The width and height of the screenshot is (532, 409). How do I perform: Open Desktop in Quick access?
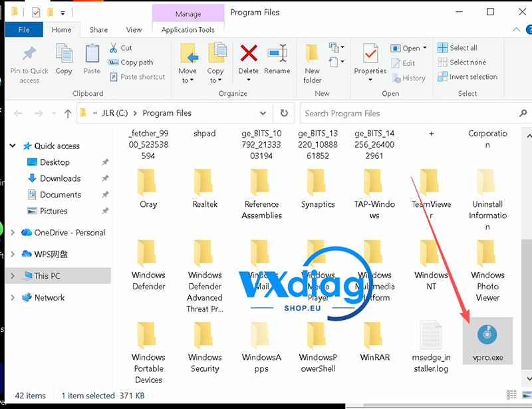click(x=55, y=162)
